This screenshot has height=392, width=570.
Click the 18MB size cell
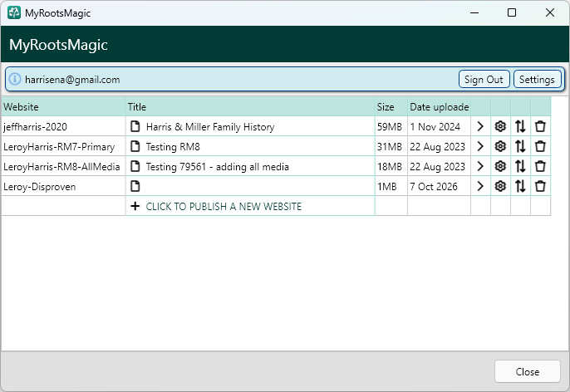pyautogui.click(x=391, y=166)
